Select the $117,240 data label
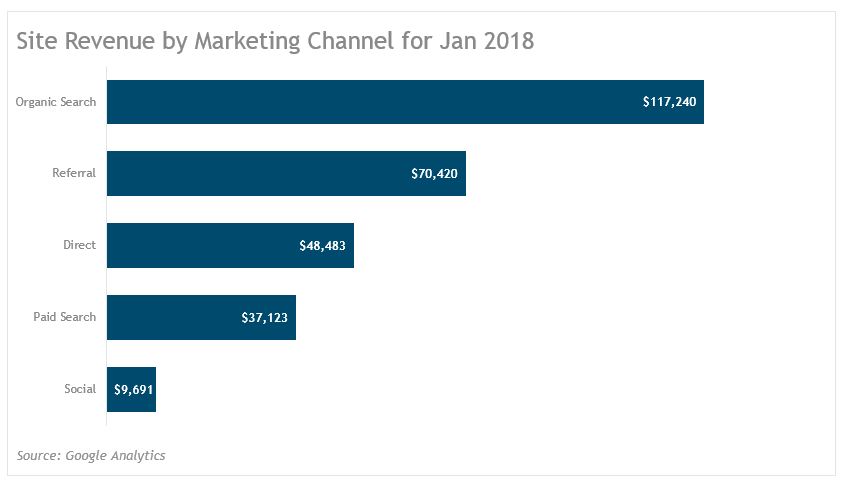844x485 pixels. [669, 102]
